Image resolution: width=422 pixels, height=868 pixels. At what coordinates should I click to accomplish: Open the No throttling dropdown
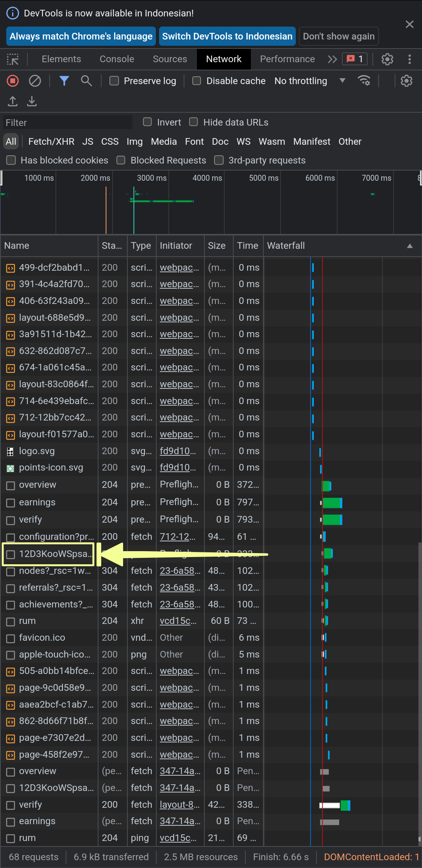point(310,81)
